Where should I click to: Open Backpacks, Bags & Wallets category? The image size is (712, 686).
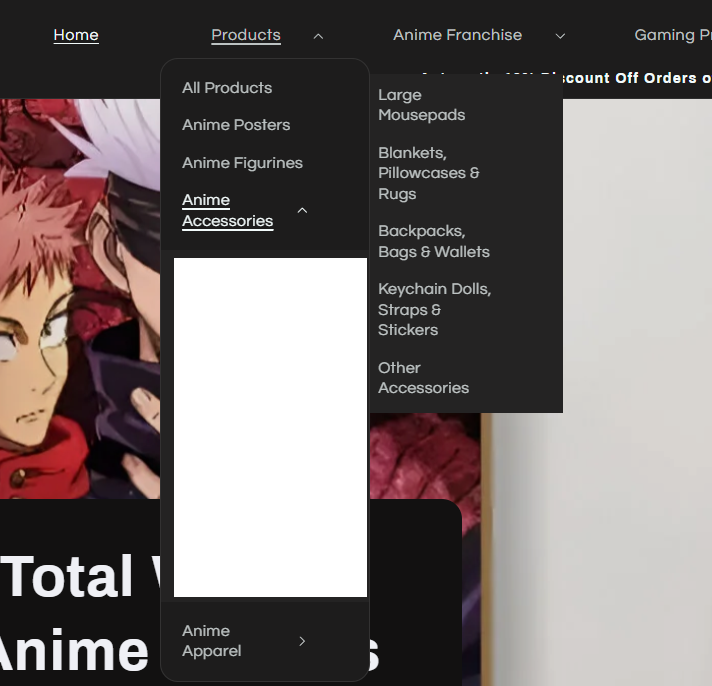point(434,241)
